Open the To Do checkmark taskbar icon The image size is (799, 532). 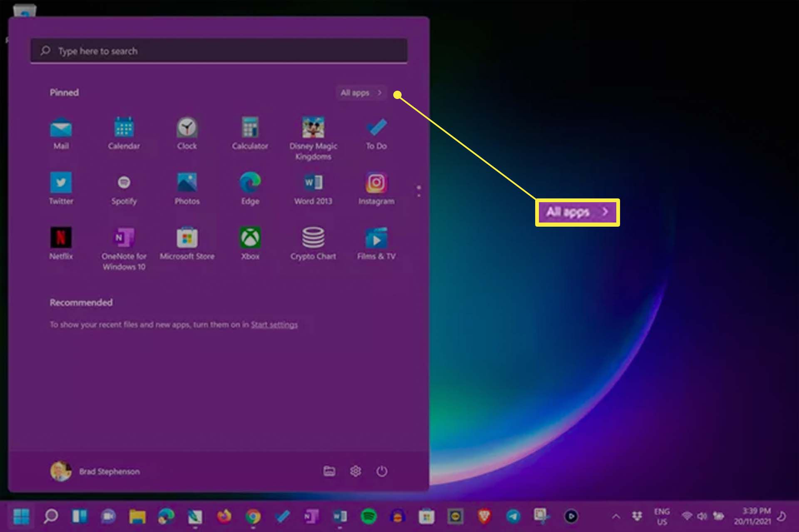pos(282,517)
